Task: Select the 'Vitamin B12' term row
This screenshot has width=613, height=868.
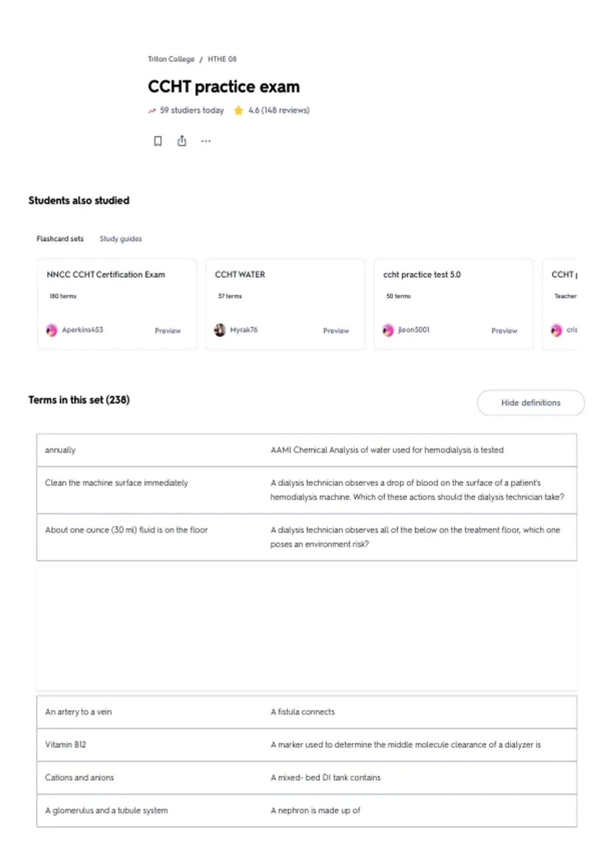Action: (x=306, y=745)
